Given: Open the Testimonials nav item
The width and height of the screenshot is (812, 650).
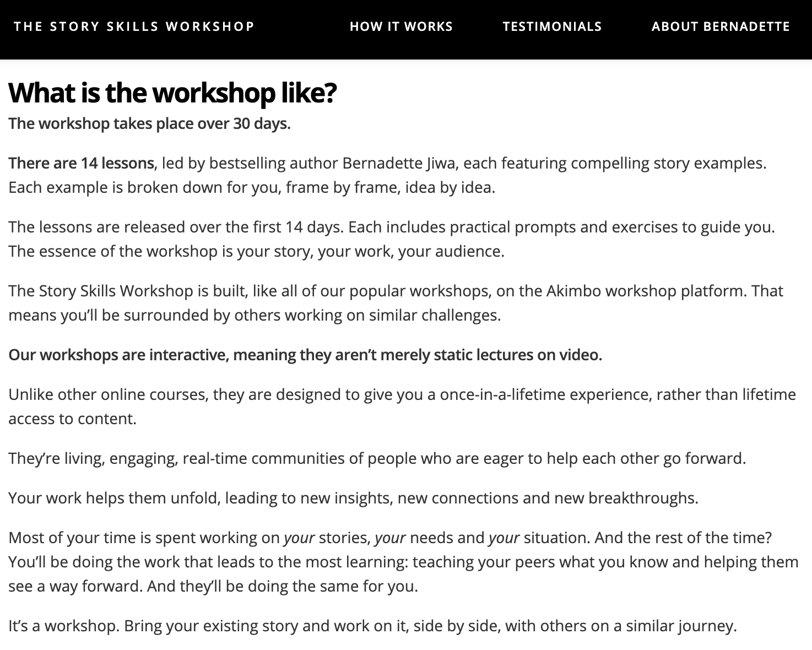Looking at the screenshot, I should (552, 26).
